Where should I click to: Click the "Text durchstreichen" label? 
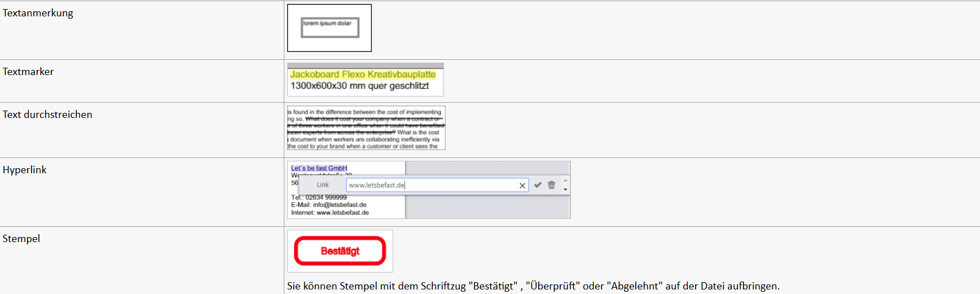click(47, 115)
